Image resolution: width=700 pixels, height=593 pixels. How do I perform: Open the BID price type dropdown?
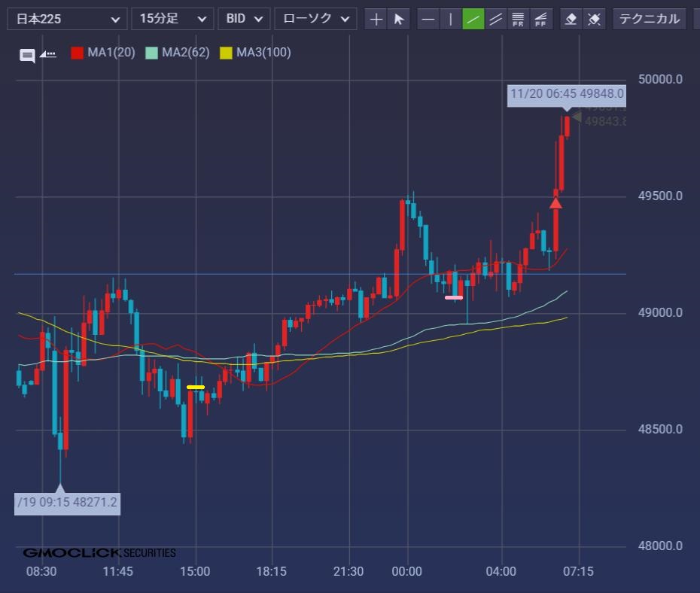click(x=244, y=19)
